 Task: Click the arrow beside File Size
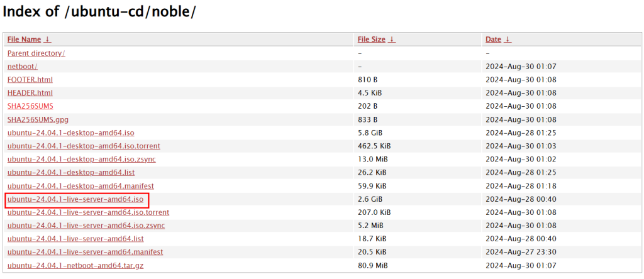[392, 40]
